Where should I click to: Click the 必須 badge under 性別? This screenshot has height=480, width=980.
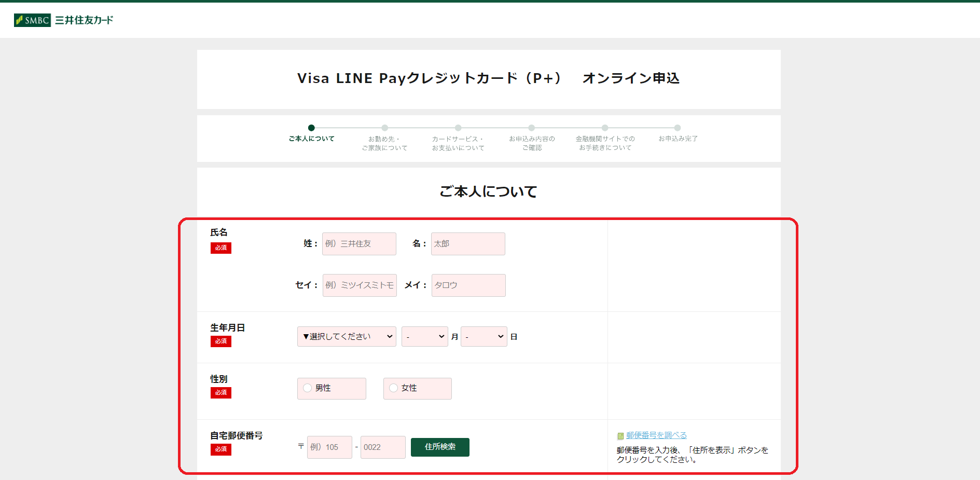coord(221,393)
